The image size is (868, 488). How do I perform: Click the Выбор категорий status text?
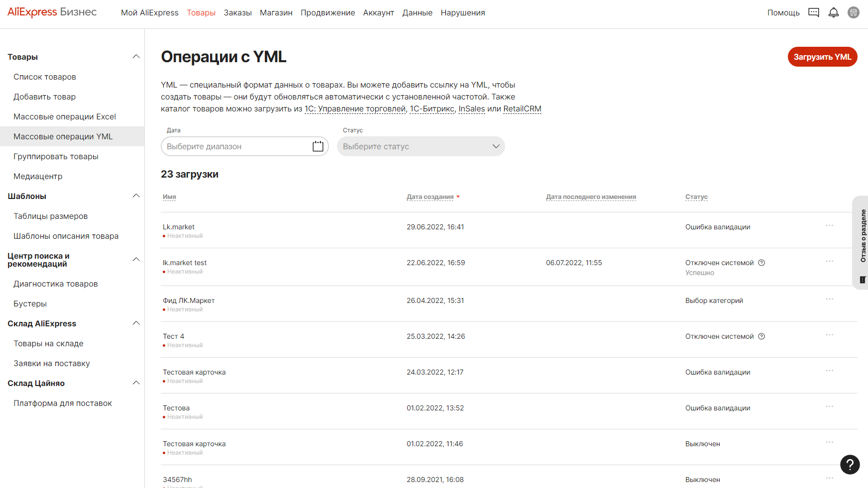(x=714, y=300)
